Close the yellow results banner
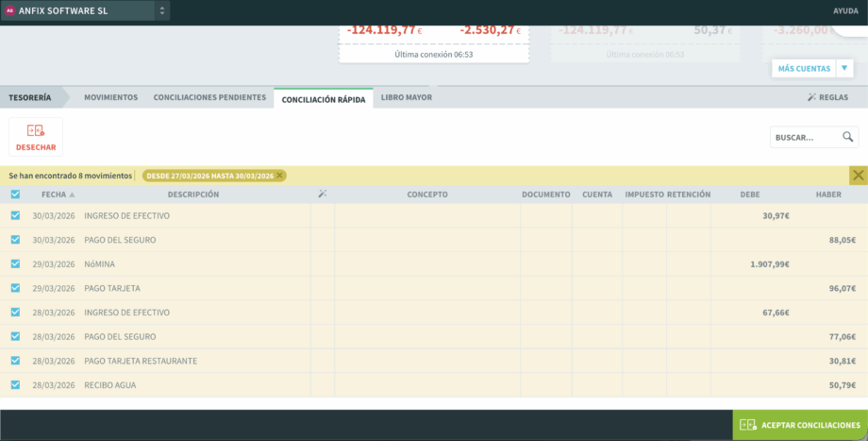 (x=858, y=175)
